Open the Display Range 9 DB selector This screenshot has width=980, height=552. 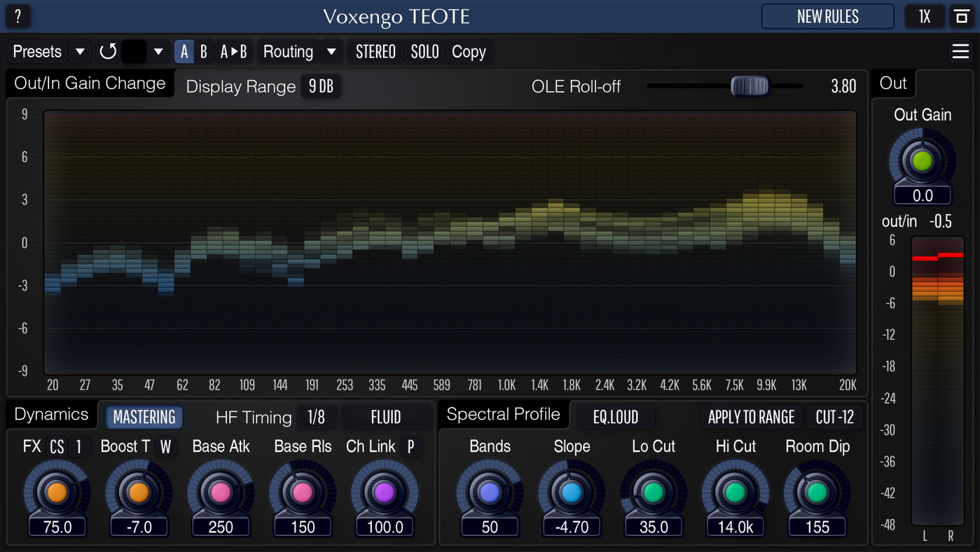point(322,86)
